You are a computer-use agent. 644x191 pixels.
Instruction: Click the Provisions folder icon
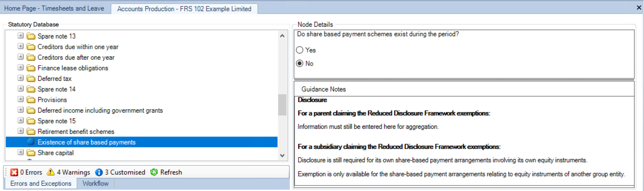tap(31, 100)
